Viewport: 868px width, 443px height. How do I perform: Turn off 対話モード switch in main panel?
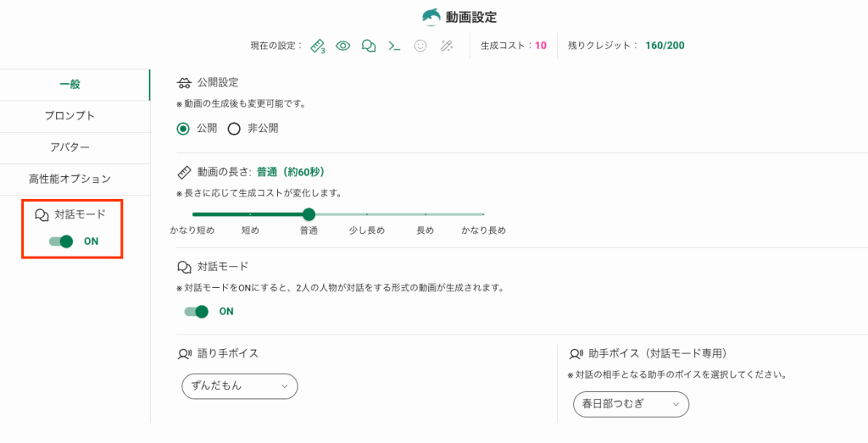[197, 312]
